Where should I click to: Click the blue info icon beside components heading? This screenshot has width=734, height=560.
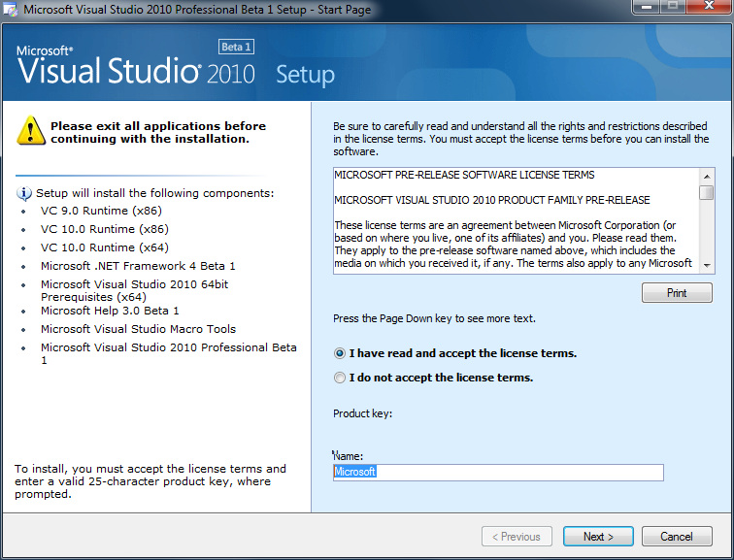(24, 193)
